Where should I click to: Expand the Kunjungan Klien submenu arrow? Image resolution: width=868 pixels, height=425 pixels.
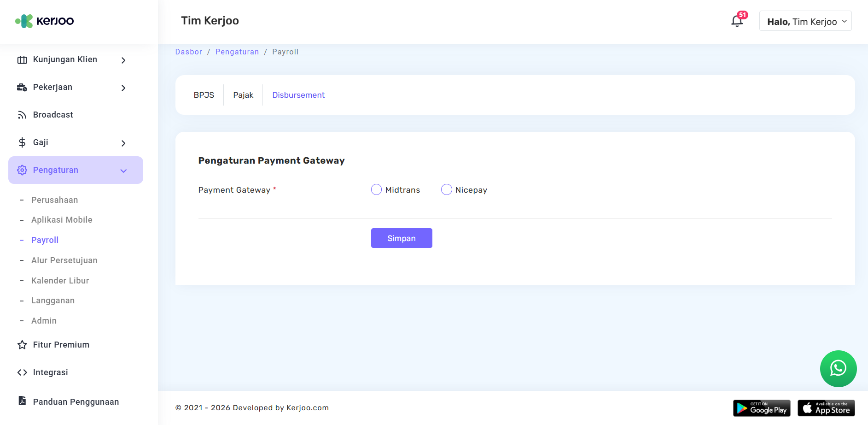123,60
